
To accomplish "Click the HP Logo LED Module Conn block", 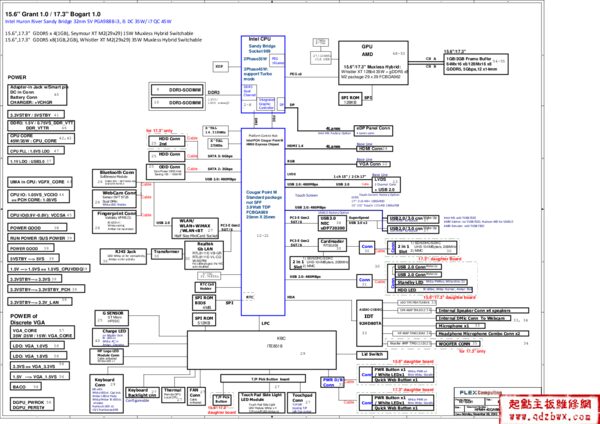I will (107, 356).
